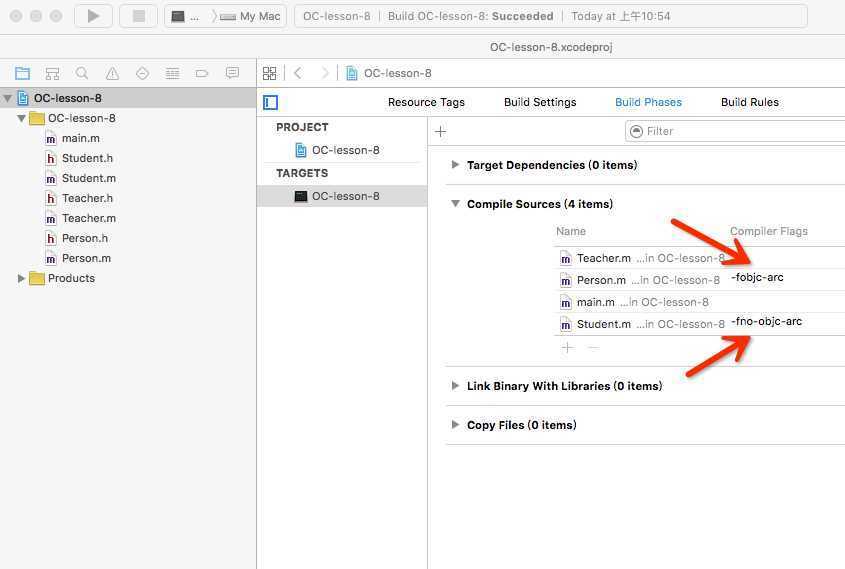Expand Copy Files section
This screenshot has width=845, height=569.
[455, 425]
